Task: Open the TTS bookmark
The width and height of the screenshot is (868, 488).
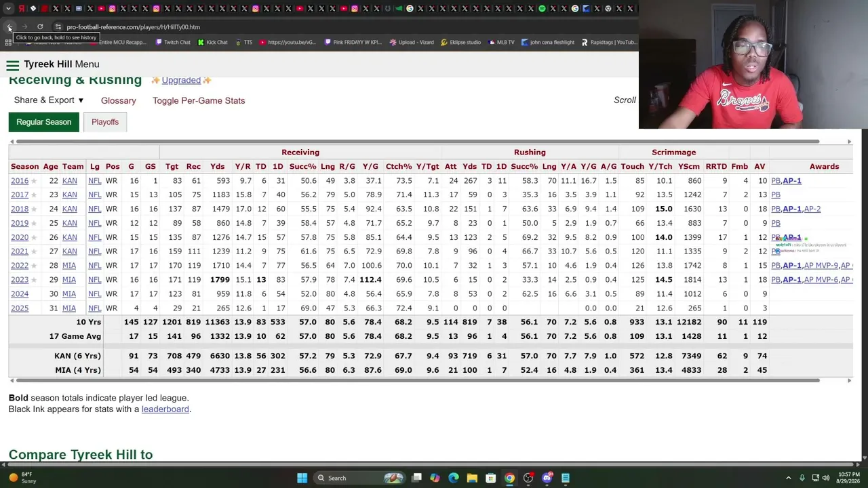Action: tap(243, 42)
